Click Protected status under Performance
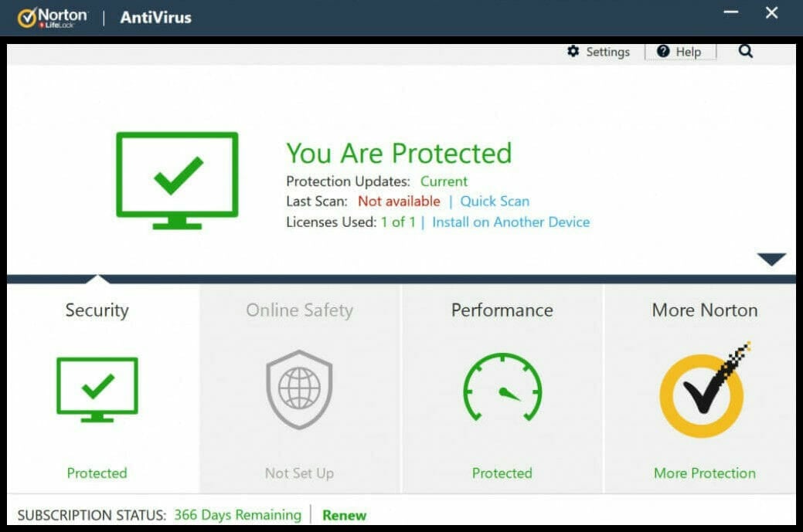 tap(502, 473)
